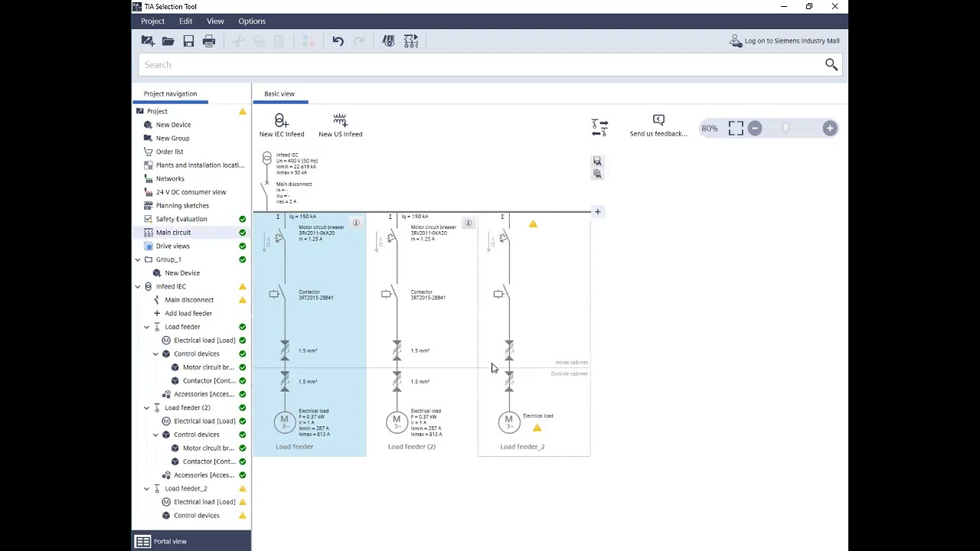Open 24 V DC consumer view
Screen dimensions: 980x551
point(191,192)
